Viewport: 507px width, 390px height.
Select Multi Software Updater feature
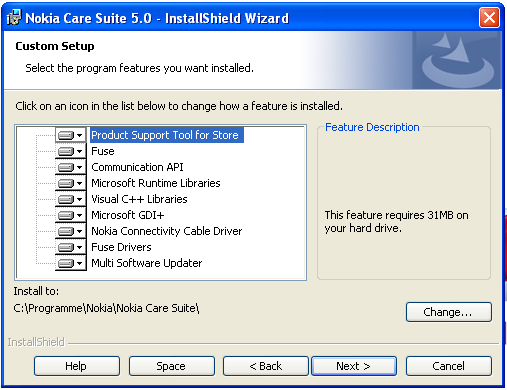click(147, 263)
